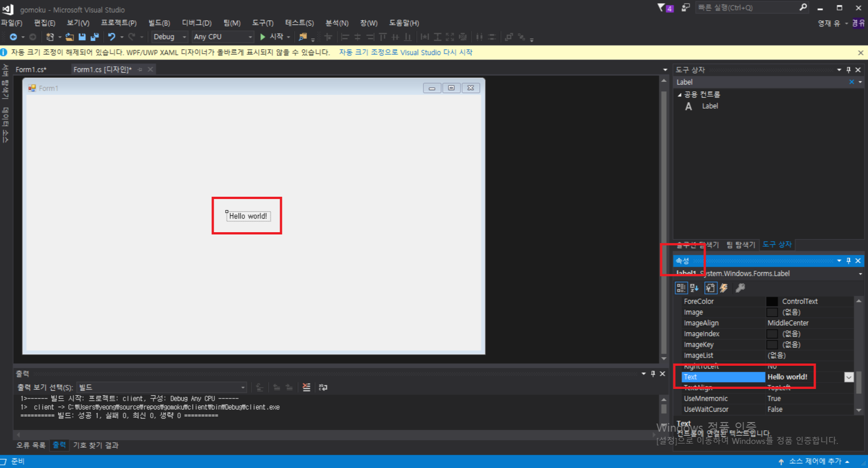Click the 시작 start button text
The width and height of the screenshot is (868, 468).
coord(276,37)
